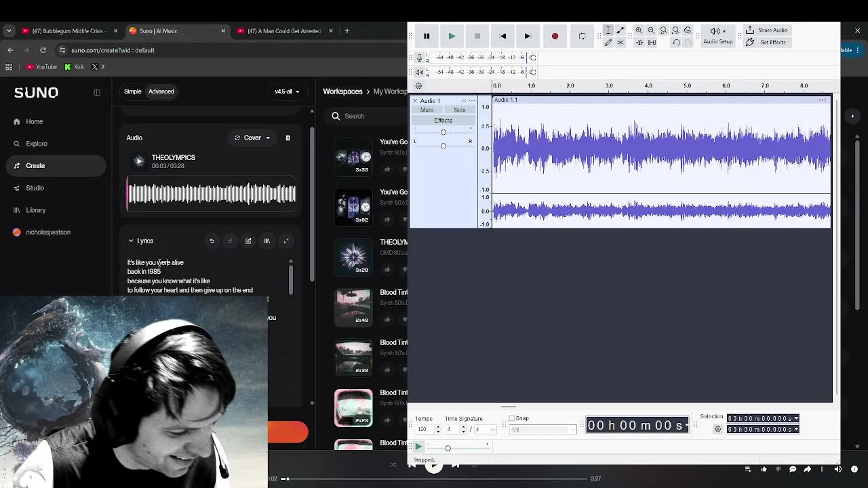Expand the lyrics editor to full view
This screenshot has height=488, width=868.
coord(286,241)
